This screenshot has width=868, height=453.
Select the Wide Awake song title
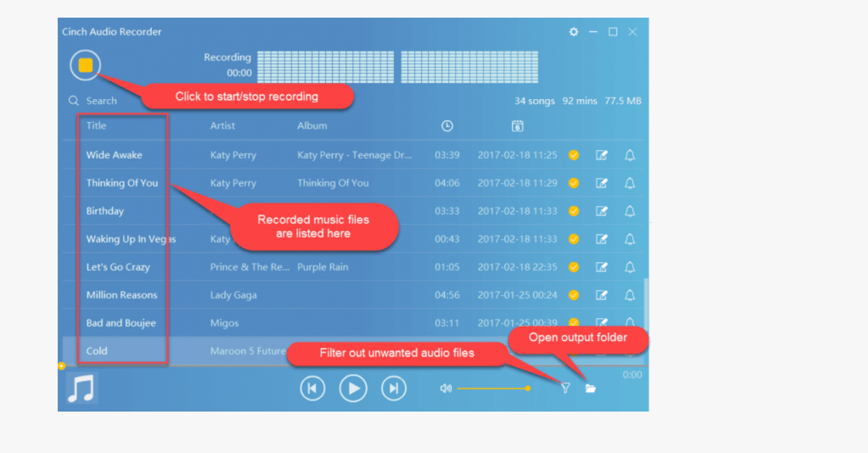tap(114, 155)
